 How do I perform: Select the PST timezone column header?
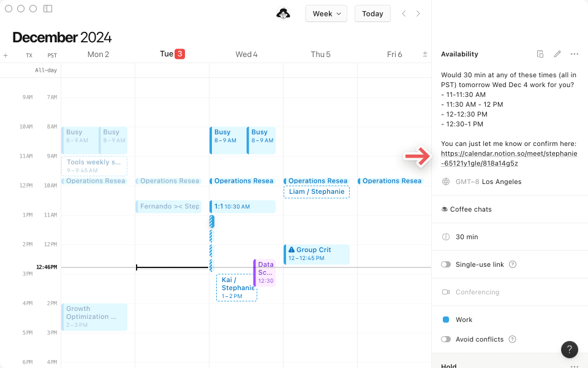pyautogui.click(x=52, y=55)
